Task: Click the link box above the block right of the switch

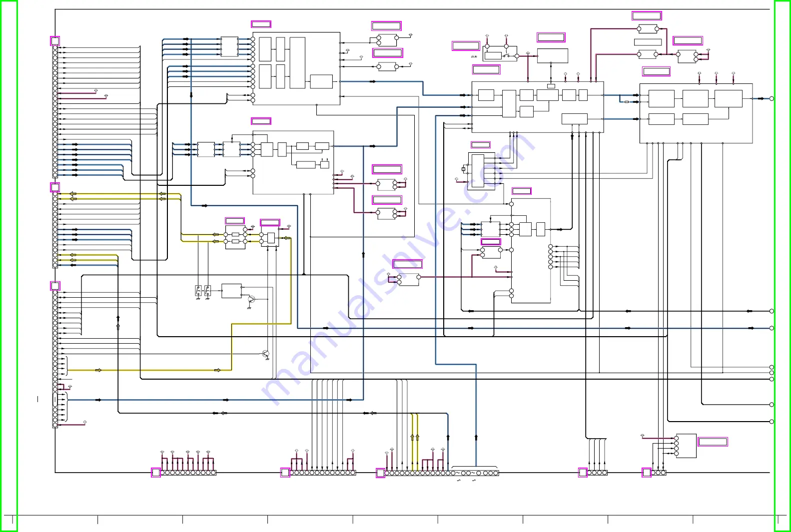Action: (x=551, y=37)
